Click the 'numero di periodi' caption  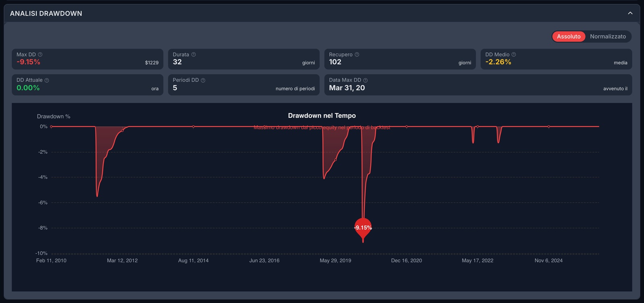(295, 89)
